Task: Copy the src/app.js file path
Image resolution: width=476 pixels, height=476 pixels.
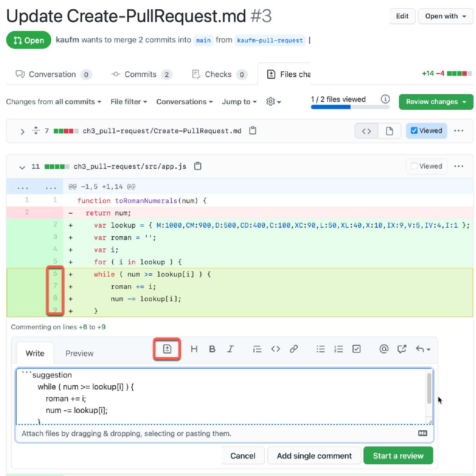Action: 198,166
